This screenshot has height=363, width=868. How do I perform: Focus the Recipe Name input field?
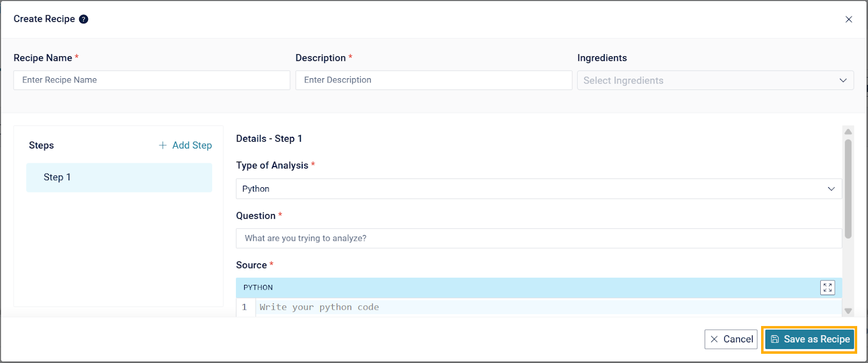tap(151, 80)
